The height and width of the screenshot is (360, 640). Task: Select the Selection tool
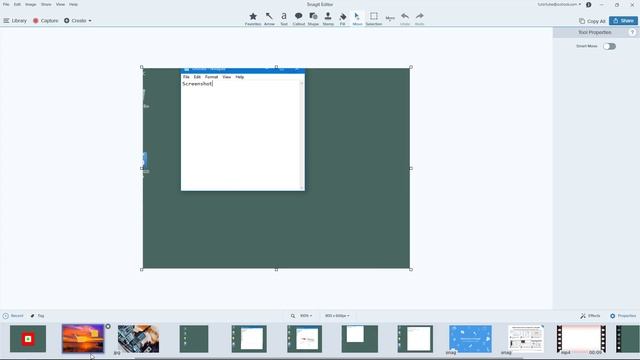[x=373, y=18]
